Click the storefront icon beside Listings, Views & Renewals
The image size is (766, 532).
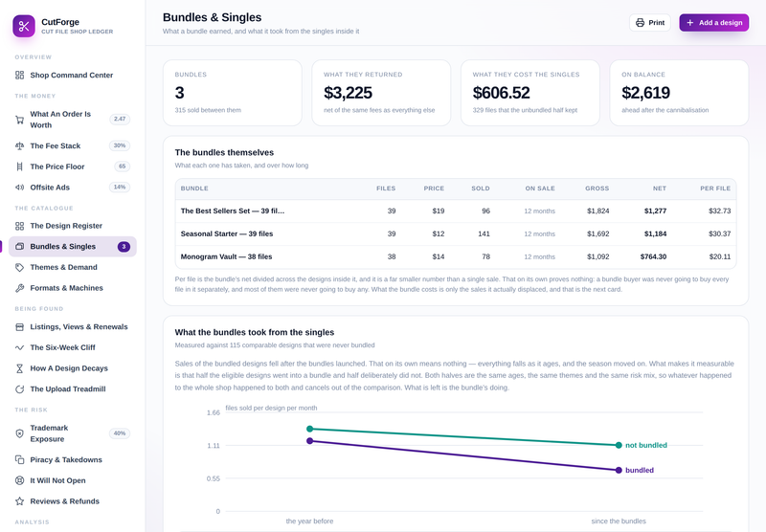pyautogui.click(x=19, y=327)
